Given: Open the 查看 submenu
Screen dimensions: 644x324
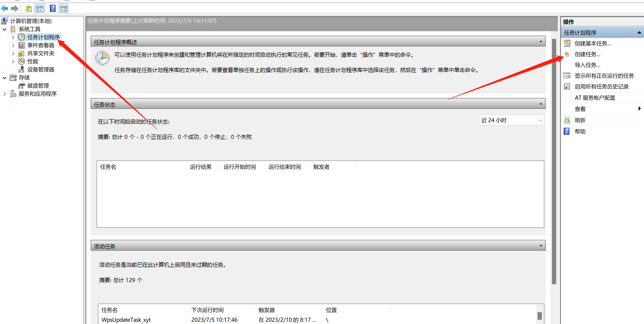Looking at the screenshot, I should [x=639, y=109].
